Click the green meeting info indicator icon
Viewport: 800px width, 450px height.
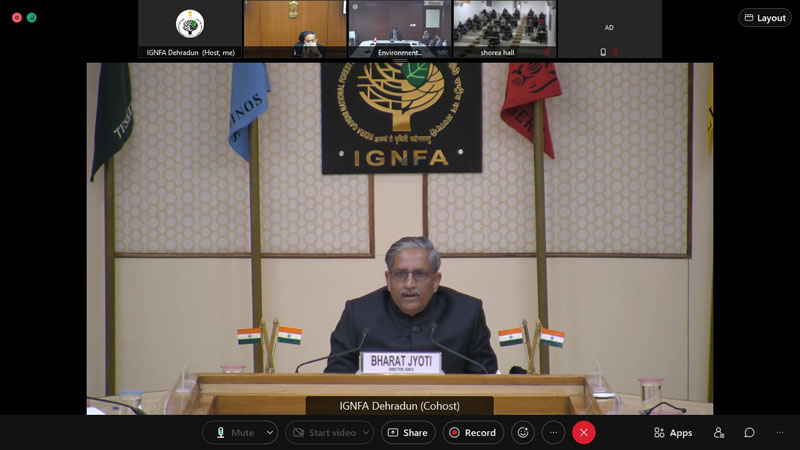point(31,18)
